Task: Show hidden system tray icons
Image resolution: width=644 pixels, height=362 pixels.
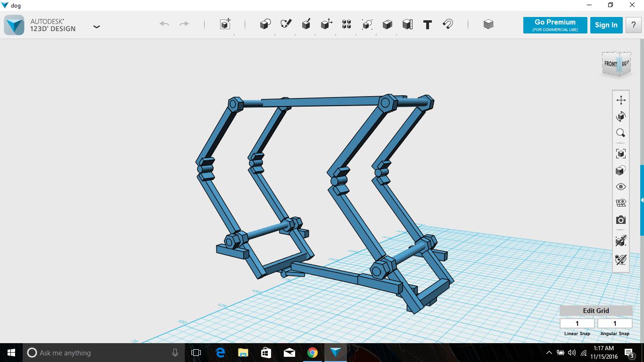Action: click(549, 353)
